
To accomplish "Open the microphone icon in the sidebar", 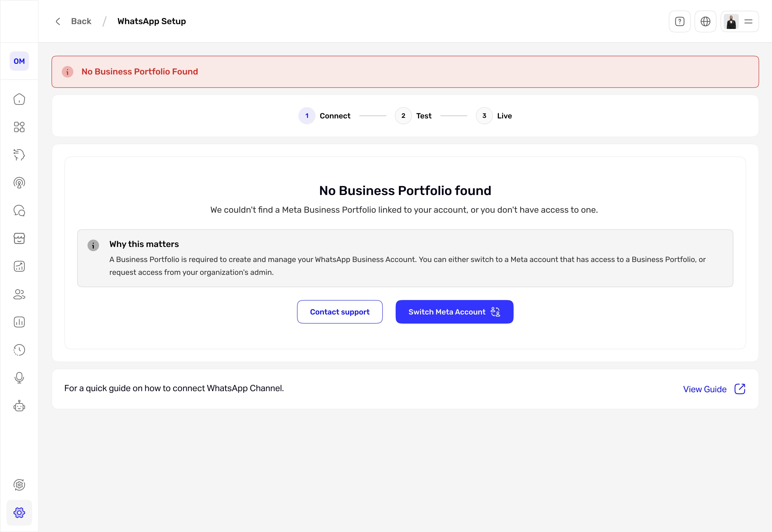I will pos(19,378).
